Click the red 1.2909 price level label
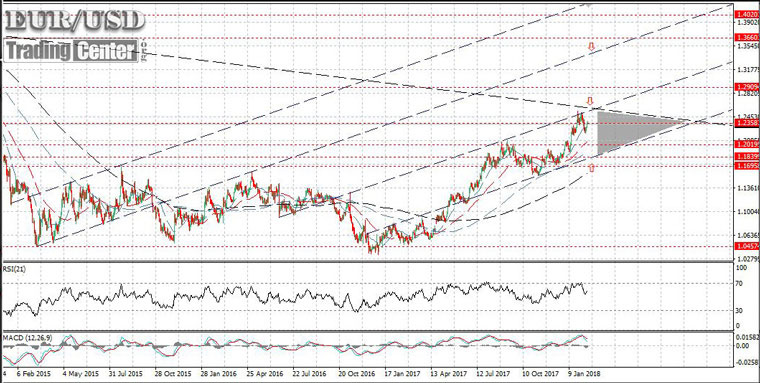 748,87
